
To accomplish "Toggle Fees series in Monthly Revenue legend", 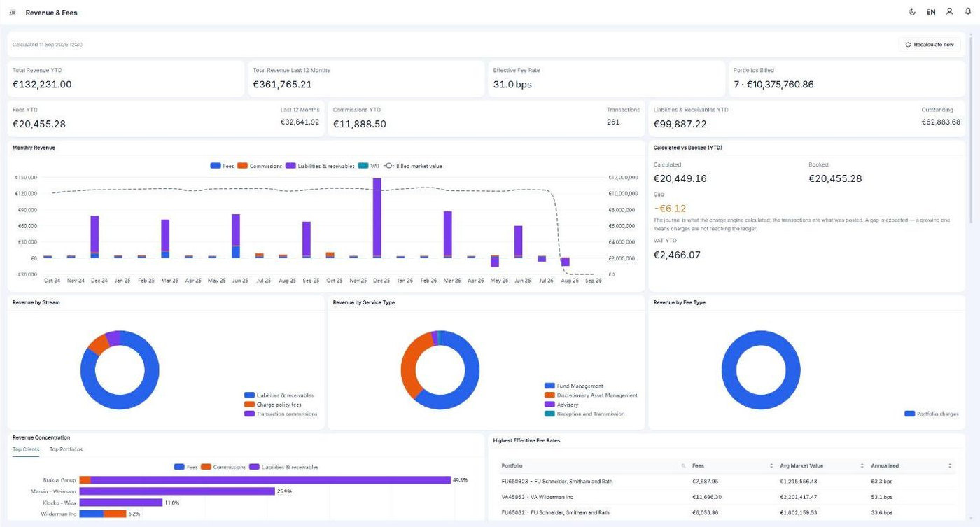I will (x=223, y=166).
